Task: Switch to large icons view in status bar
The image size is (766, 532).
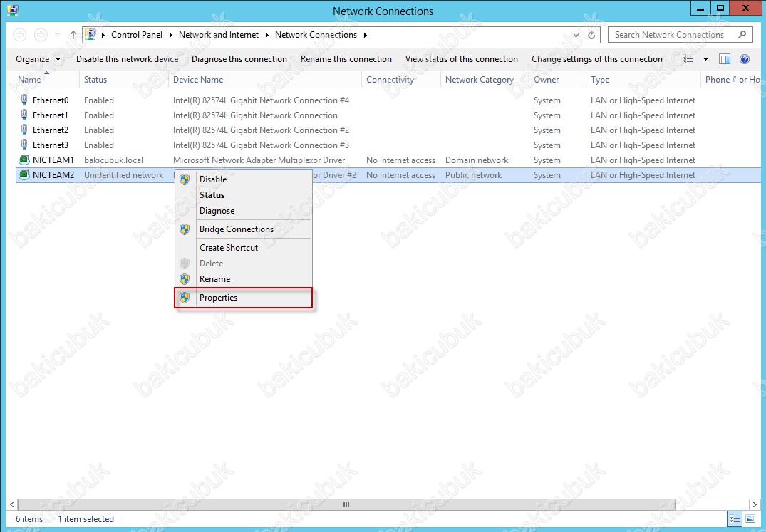Action: [x=750, y=519]
